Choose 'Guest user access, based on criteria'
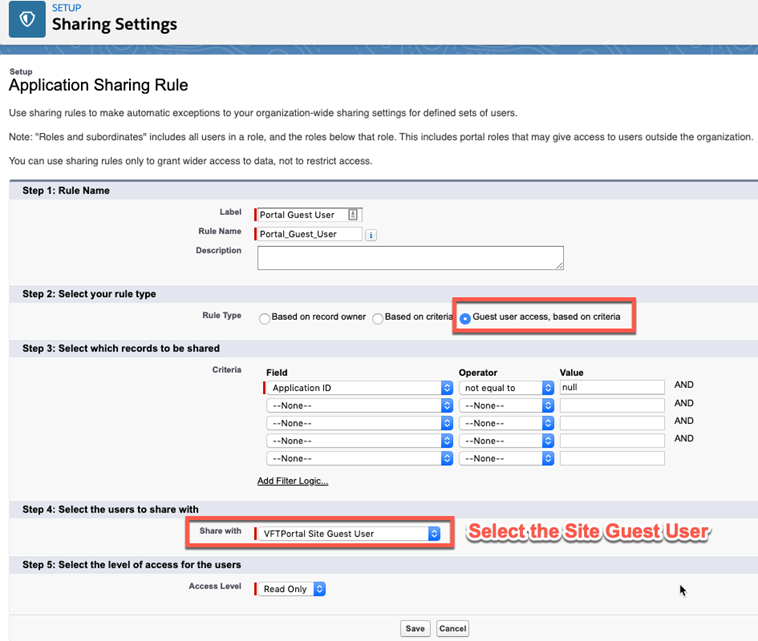Screen dimensions: 758x641 pyautogui.click(x=465, y=318)
